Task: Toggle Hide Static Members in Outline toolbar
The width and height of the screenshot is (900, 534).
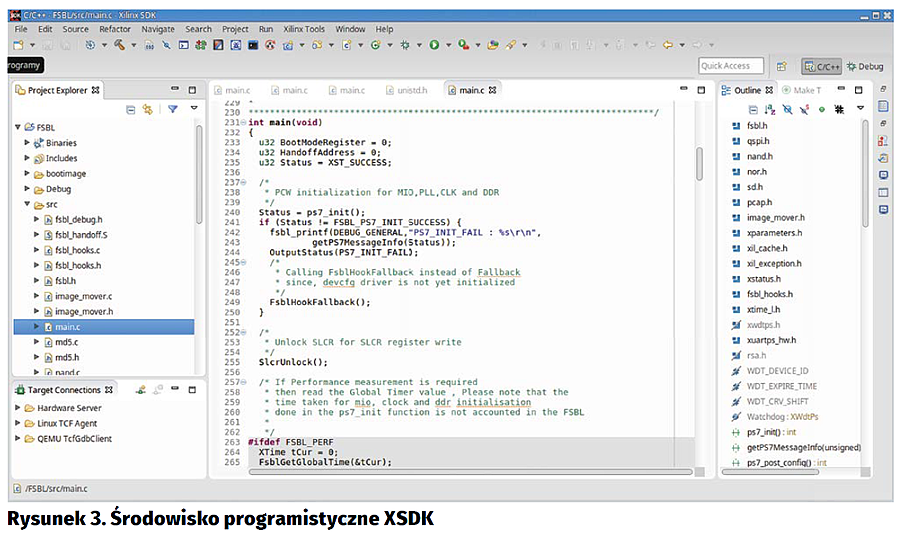Action: pos(804,109)
